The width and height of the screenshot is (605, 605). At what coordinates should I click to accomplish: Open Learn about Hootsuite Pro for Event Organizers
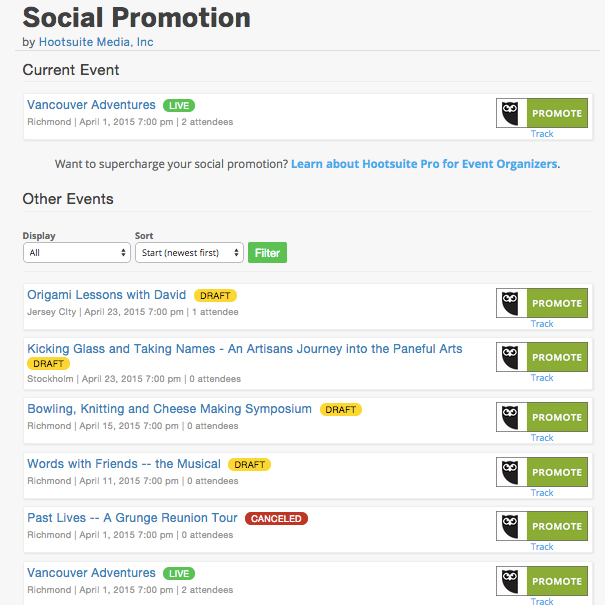(424, 164)
